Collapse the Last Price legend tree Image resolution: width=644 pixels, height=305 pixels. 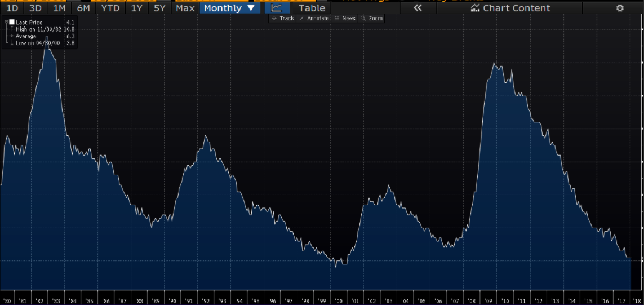[6, 22]
